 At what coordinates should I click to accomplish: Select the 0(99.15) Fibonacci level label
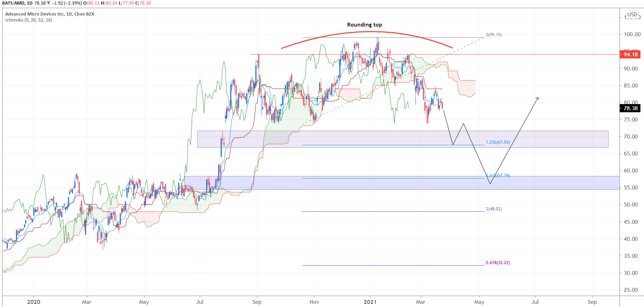(494, 35)
